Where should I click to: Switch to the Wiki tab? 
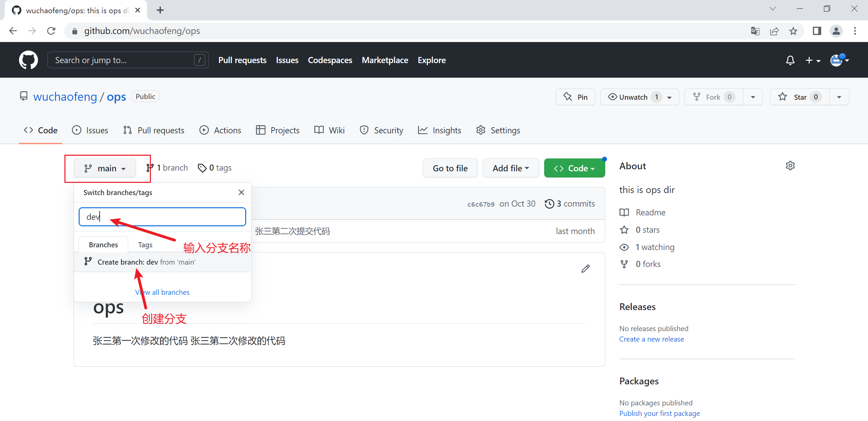click(330, 130)
